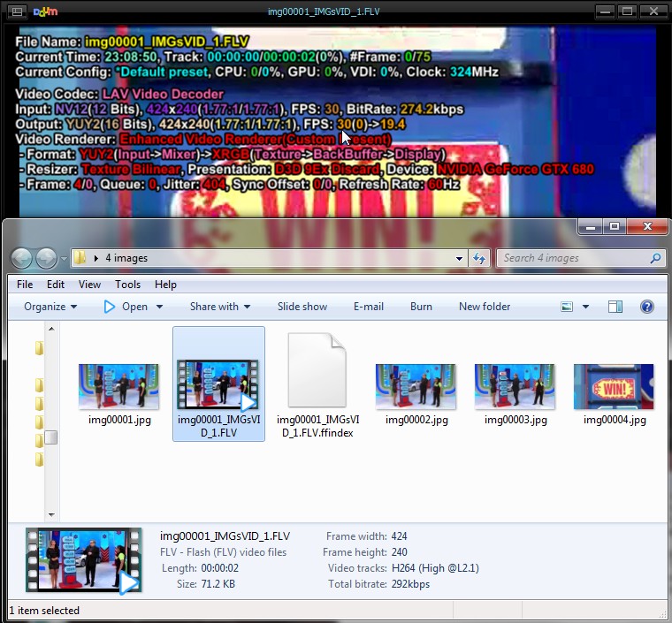Viewport: 672px width, 623px height.
Task: Select img00001_IMGsVID_1.FLV video thumbnail
Action: coord(218,384)
